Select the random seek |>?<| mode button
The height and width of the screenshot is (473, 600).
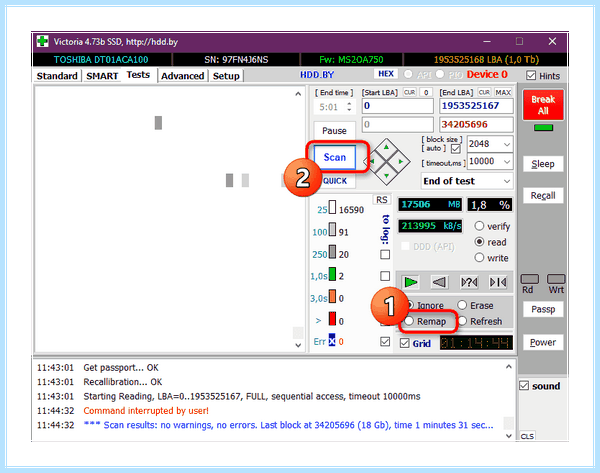click(469, 282)
